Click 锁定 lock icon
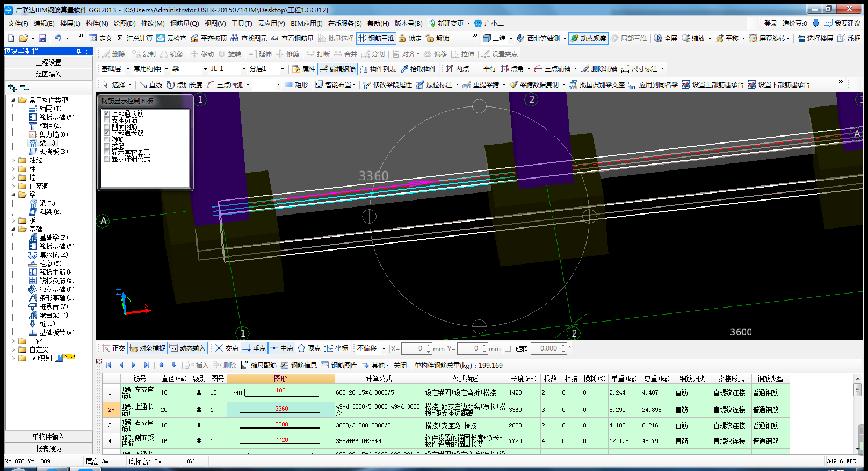868x471 pixels. point(410,38)
